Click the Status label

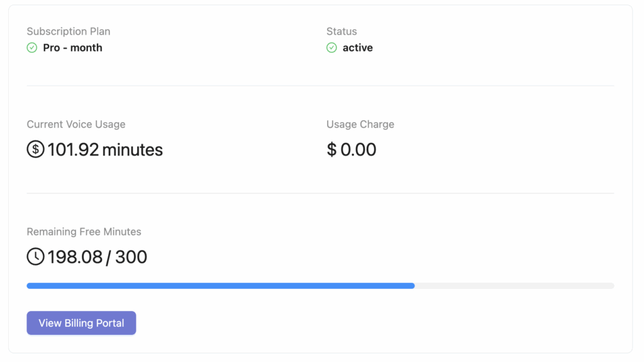(x=341, y=31)
